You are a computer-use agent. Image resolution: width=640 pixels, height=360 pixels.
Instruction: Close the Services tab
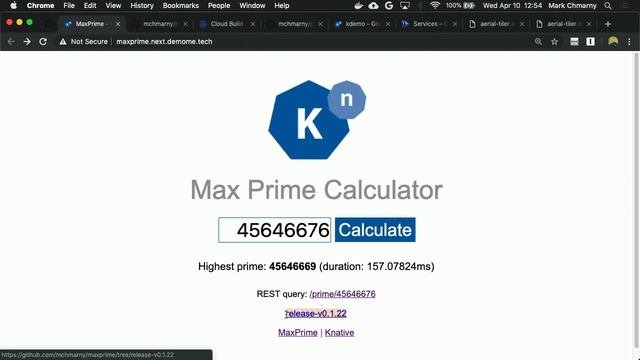point(455,24)
